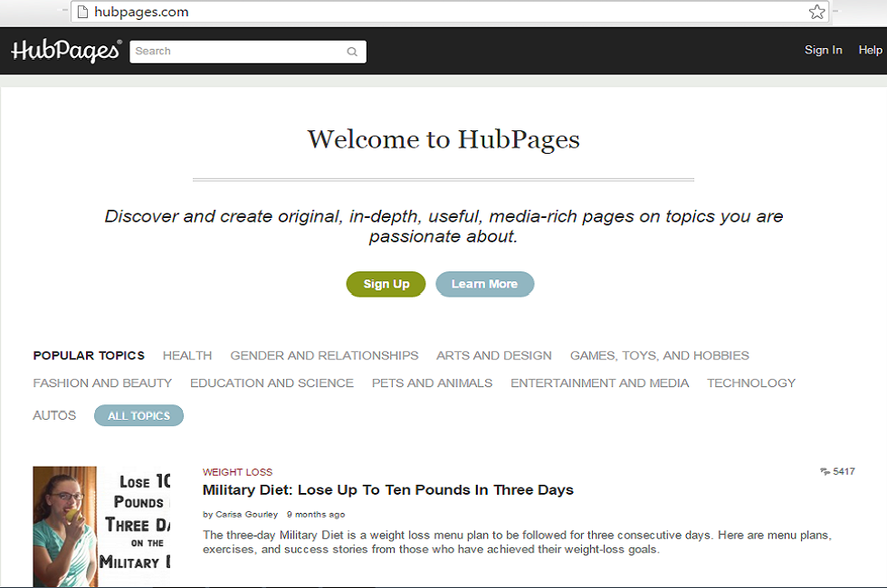Image resolution: width=887 pixels, height=588 pixels.
Task: Focus the HubPages Search field
Action: (x=248, y=52)
